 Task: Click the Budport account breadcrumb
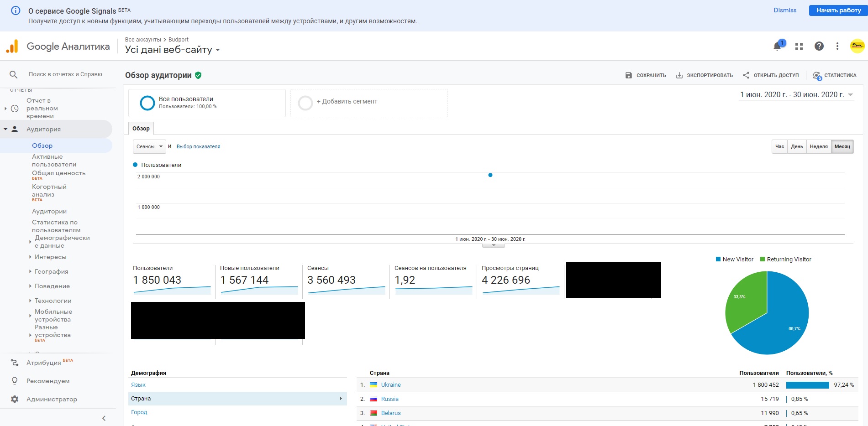tap(179, 40)
